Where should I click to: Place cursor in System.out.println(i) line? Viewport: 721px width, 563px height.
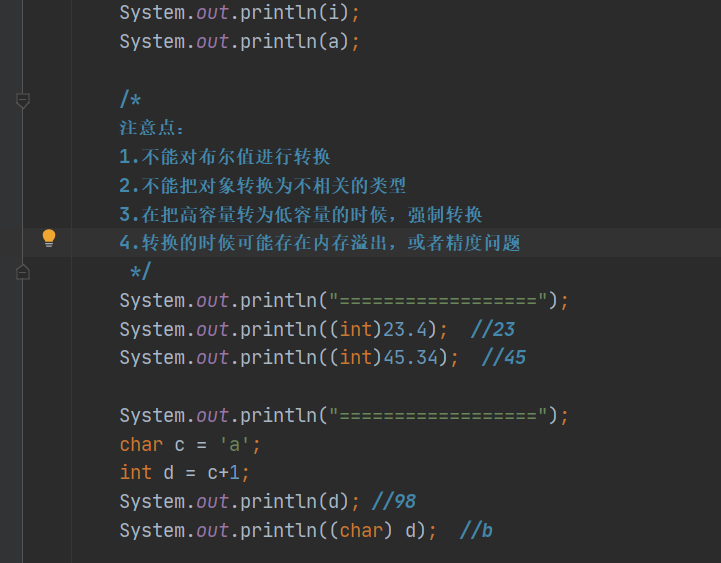(x=240, y=14)
